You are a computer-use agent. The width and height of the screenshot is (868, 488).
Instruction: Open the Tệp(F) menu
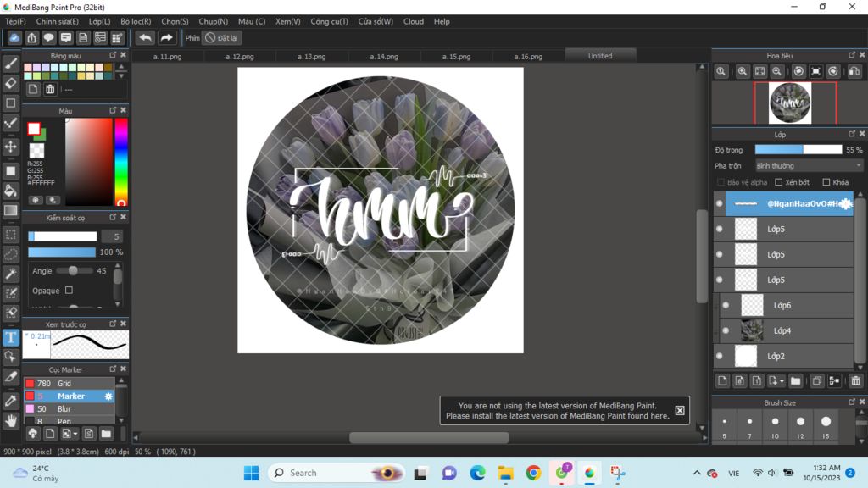[x=15, y=21]
